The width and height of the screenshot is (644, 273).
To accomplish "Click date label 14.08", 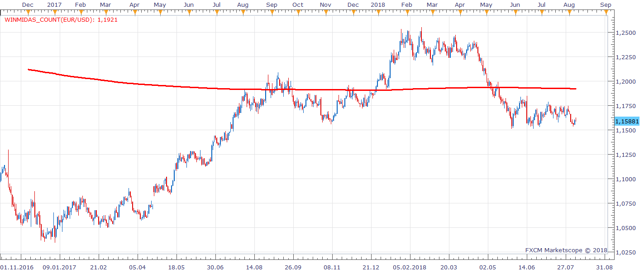I will (x=254, y=268).
